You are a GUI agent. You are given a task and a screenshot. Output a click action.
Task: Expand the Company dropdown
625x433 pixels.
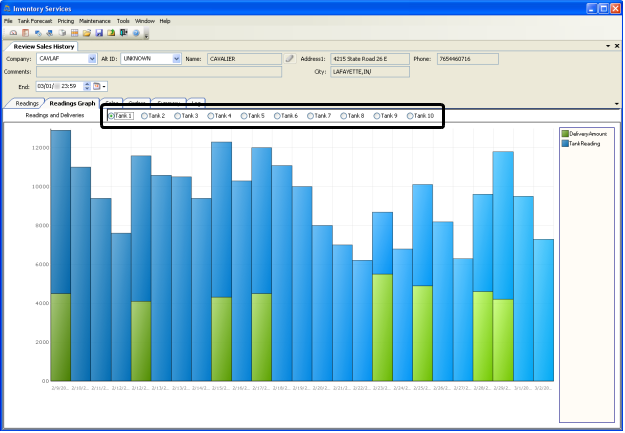click(92, 59)
